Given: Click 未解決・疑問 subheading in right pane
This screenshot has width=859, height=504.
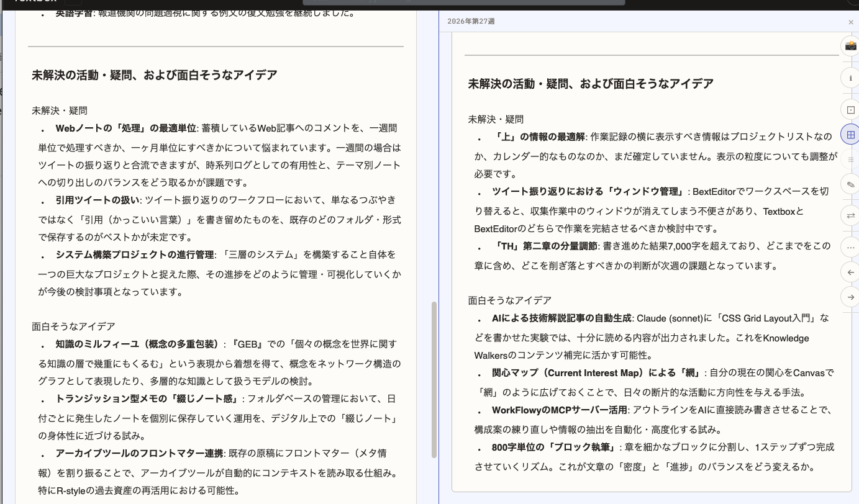Looking at the screenshot, I should pos(496,119).
